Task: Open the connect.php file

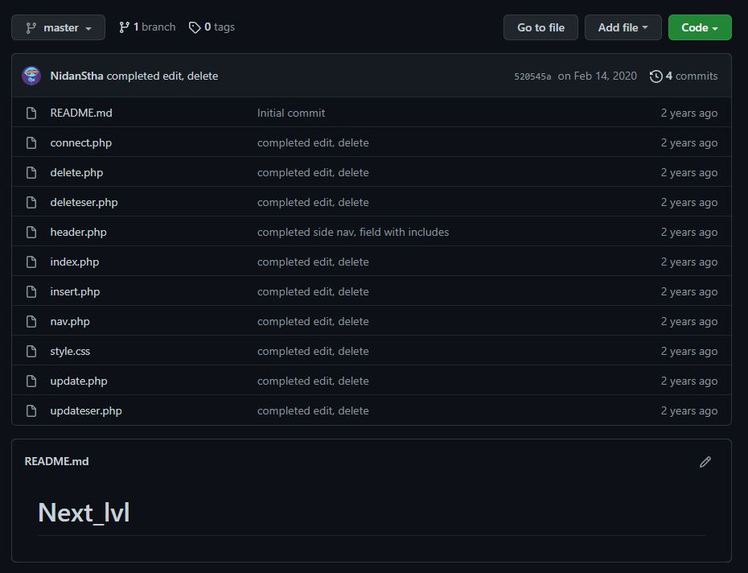Action: pos(81,143)
